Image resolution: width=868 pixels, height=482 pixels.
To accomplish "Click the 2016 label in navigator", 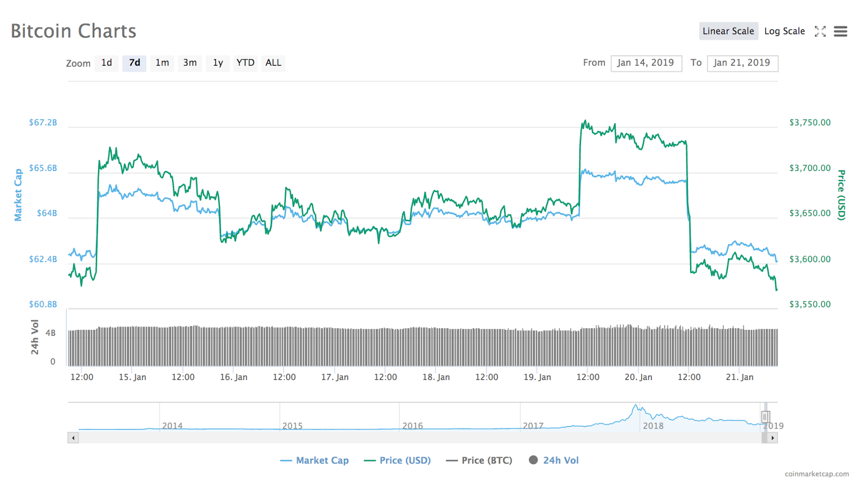I will 413,426.
